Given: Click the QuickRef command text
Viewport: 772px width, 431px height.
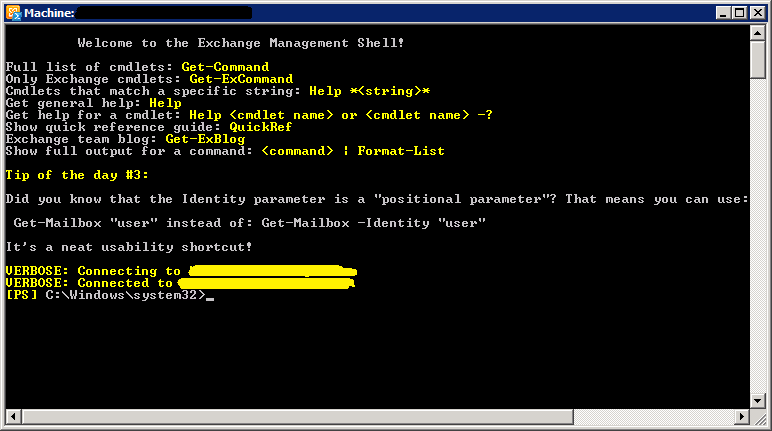Looking at the screenshot, I should 260,127.
